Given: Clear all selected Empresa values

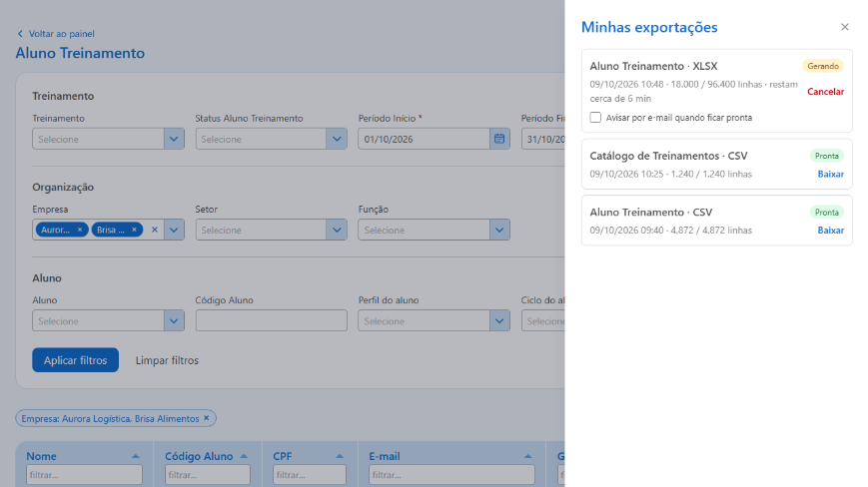Looking at the screenshot, I should pyautogui.click(x=155, y=230).
